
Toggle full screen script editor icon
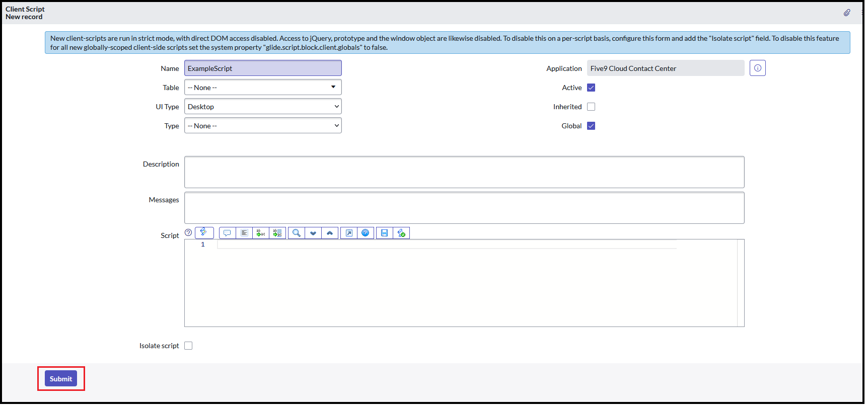click(x=349, y=233)
